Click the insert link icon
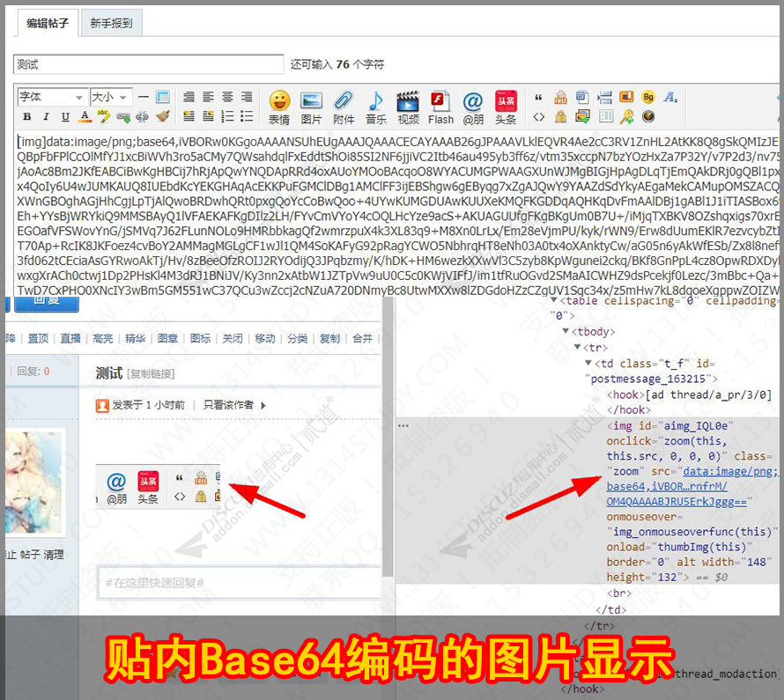This screenshot has height=700, width=784. coord(123,117)
